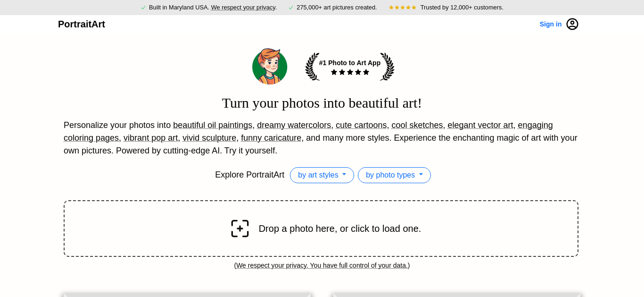This screenshot has width=644, height=297.
Task: Open 'We respect your privacy' banner link
Action: (243, 8)
